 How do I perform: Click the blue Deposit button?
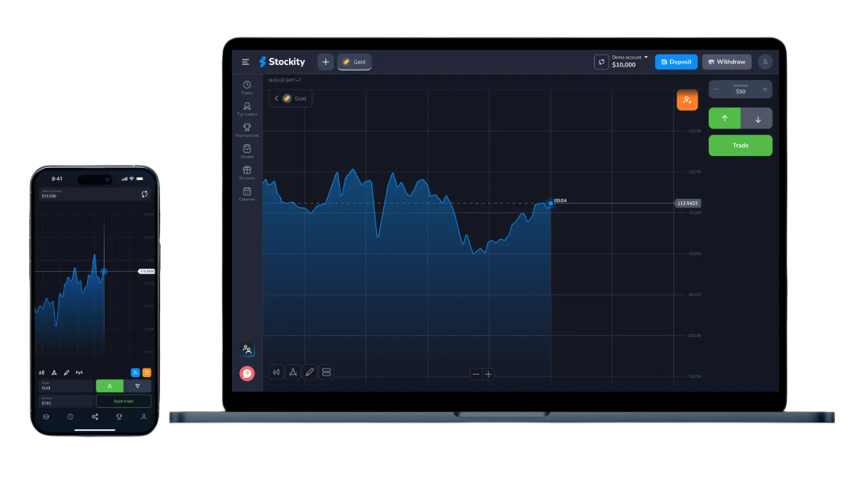tap(676, 62)
